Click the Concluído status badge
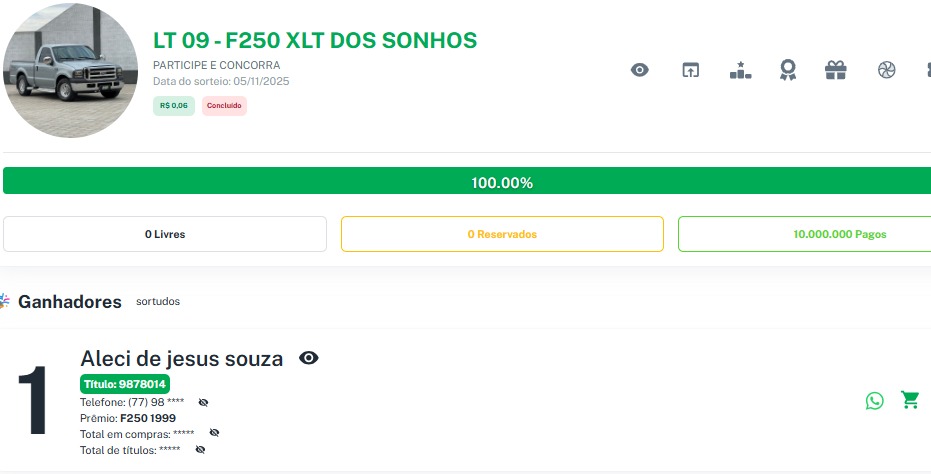Image resolution: width=931 pixels, height=474 pixels. 224,105
